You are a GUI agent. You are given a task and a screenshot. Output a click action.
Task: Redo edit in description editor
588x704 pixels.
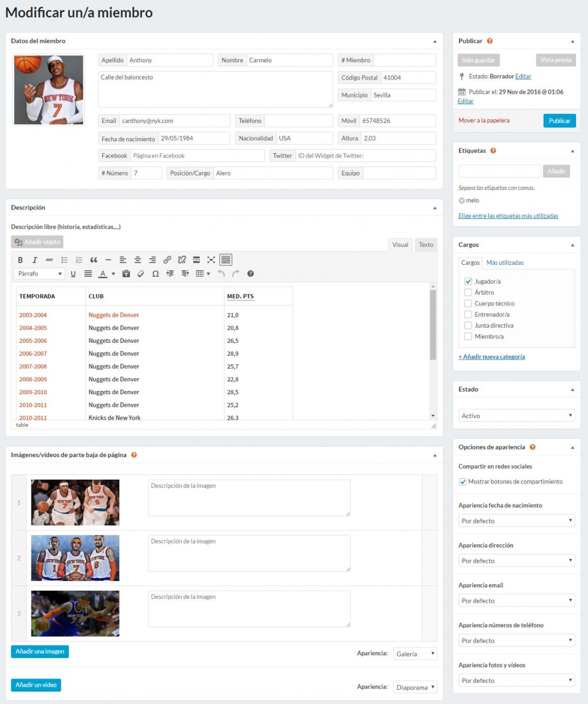[236, 273]
